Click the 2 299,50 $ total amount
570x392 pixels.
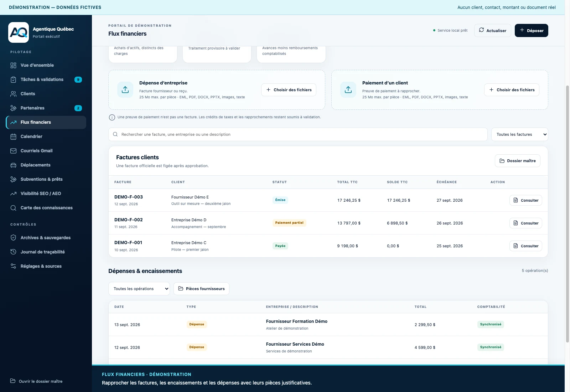click(x=425, y=325)
